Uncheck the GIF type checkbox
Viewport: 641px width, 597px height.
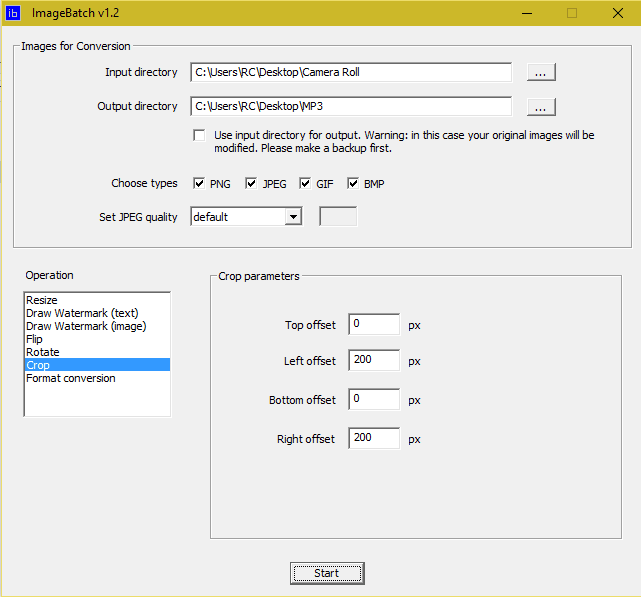click(305, 184)
